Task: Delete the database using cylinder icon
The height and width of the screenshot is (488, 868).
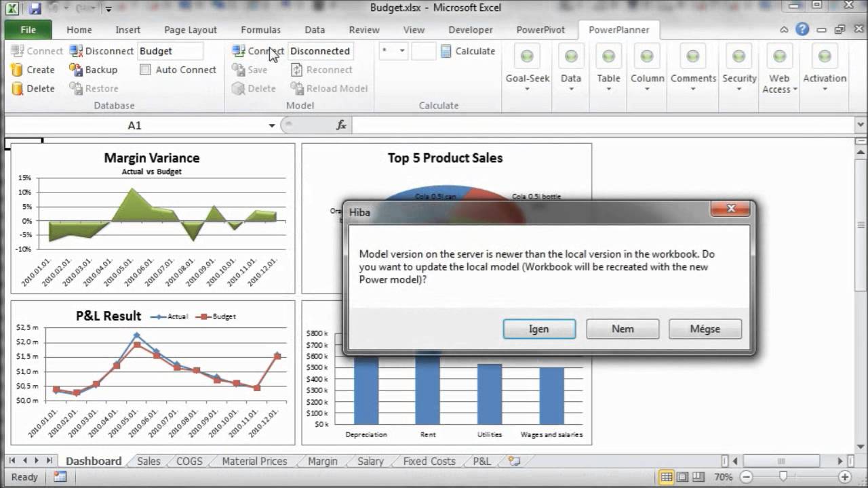Action: click(x=33, y=88)
